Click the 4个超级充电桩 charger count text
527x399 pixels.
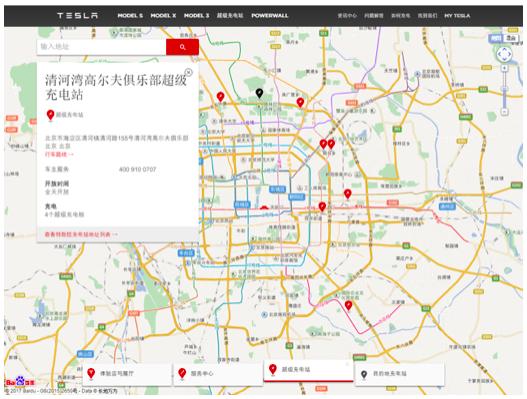(x=65, y=214)
